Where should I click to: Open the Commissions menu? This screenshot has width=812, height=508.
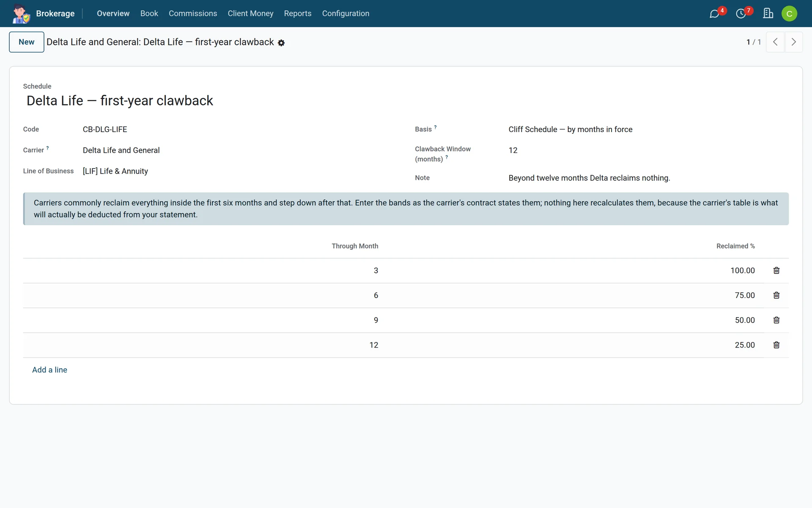tap(193, 14)
